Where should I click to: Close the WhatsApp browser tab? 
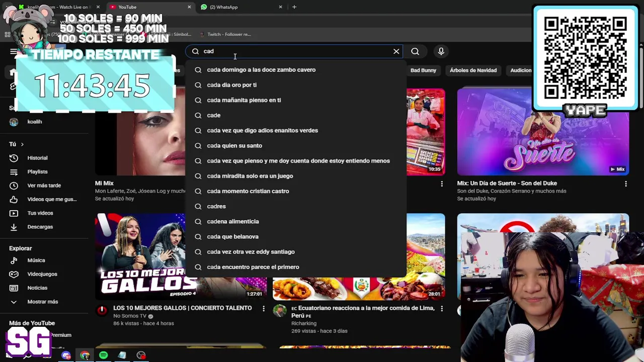[280, 7]
